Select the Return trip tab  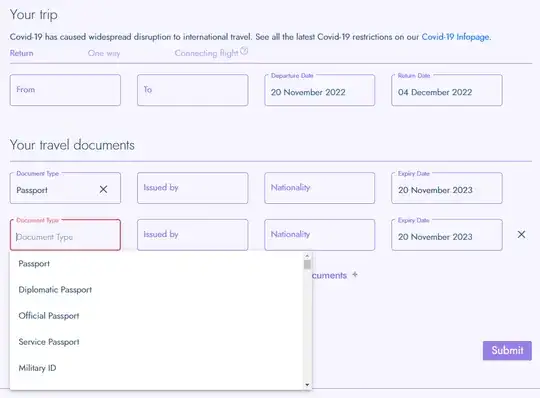[x=22, y=53]
